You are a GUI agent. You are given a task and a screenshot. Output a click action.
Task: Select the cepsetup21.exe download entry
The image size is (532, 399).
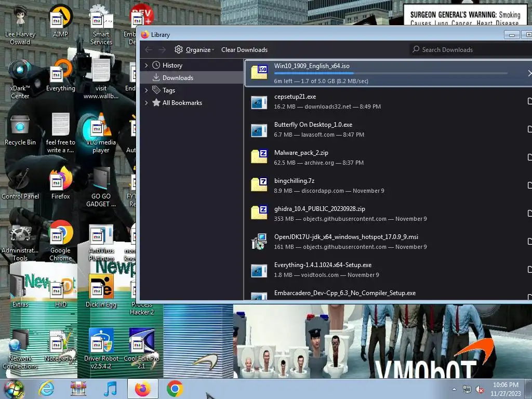tap(389, 101)
